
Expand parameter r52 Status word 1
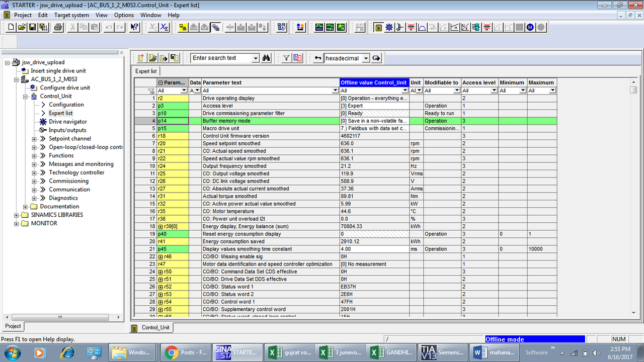tap(160, 287)
